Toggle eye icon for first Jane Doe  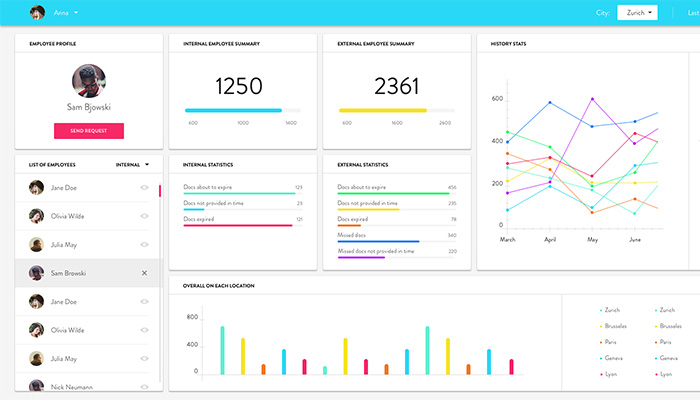pyautogui.click(x=144, y=187)
